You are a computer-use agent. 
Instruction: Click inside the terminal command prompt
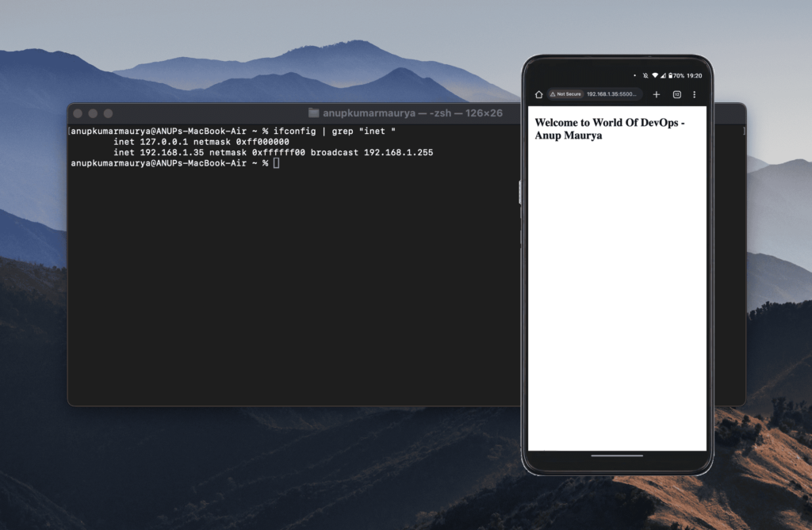(x=276, y=162)
